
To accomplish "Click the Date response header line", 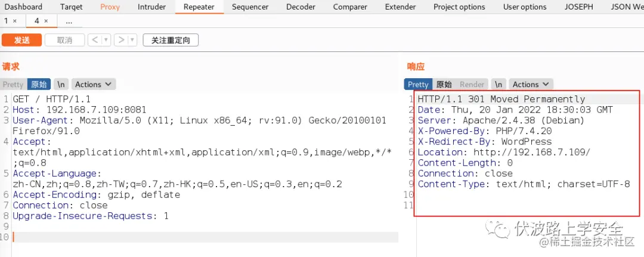I will click(515, 110).
